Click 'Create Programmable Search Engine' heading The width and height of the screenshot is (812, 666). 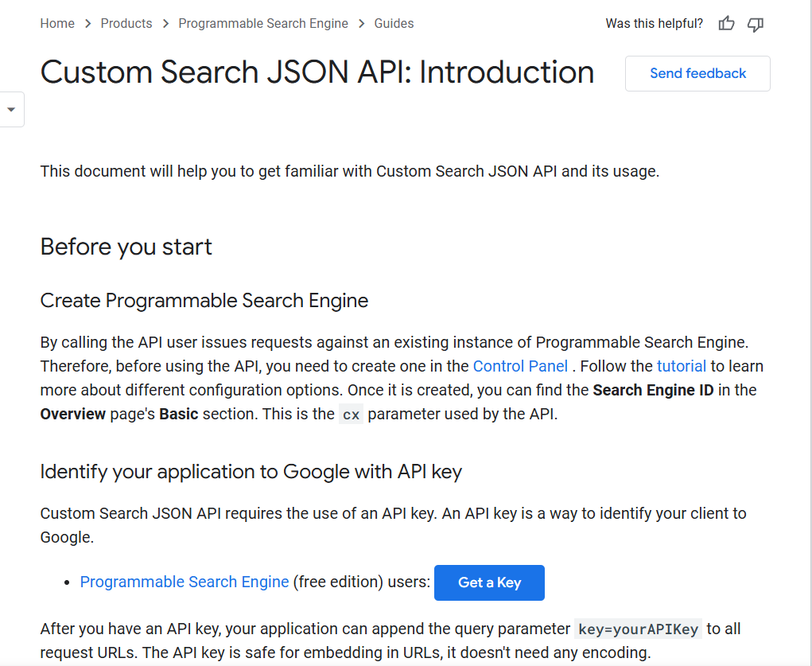click(x=204, y=301)
